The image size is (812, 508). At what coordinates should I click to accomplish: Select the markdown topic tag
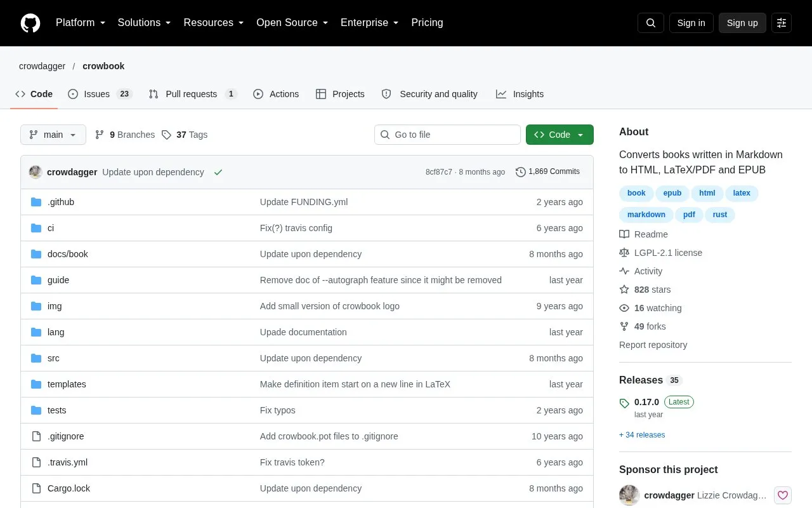(646, 215)
